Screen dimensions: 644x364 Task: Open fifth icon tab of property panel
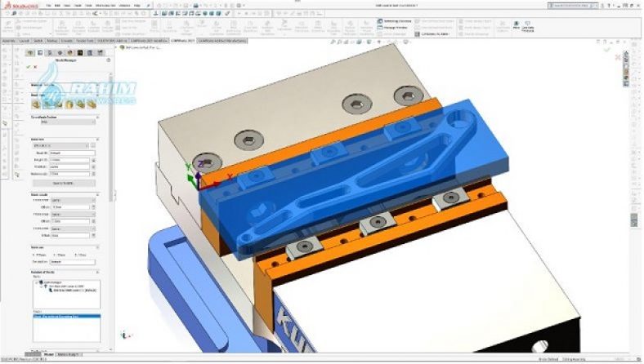click(x=69, y=53)
